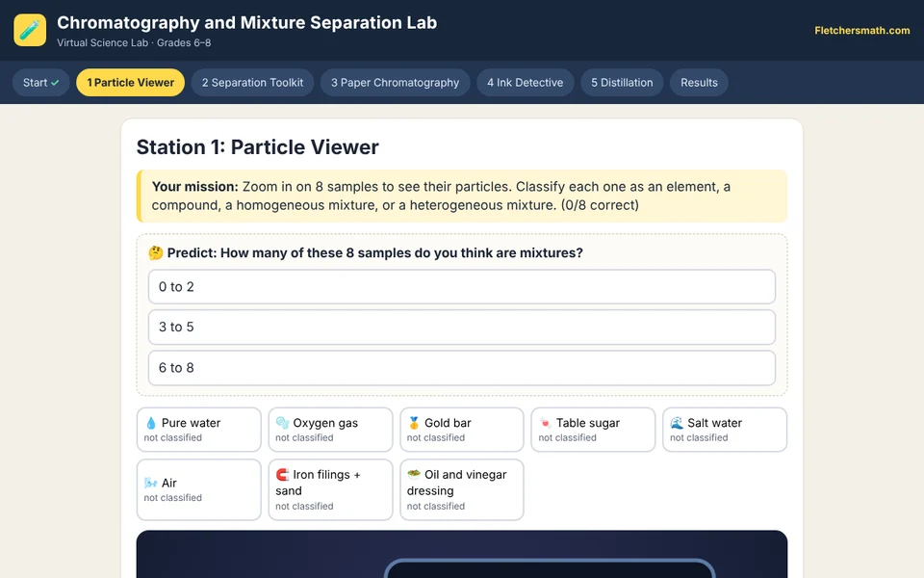Click the Predict question text
The height and width of the screenshot is (578, 924).
(x=374, y=253)
